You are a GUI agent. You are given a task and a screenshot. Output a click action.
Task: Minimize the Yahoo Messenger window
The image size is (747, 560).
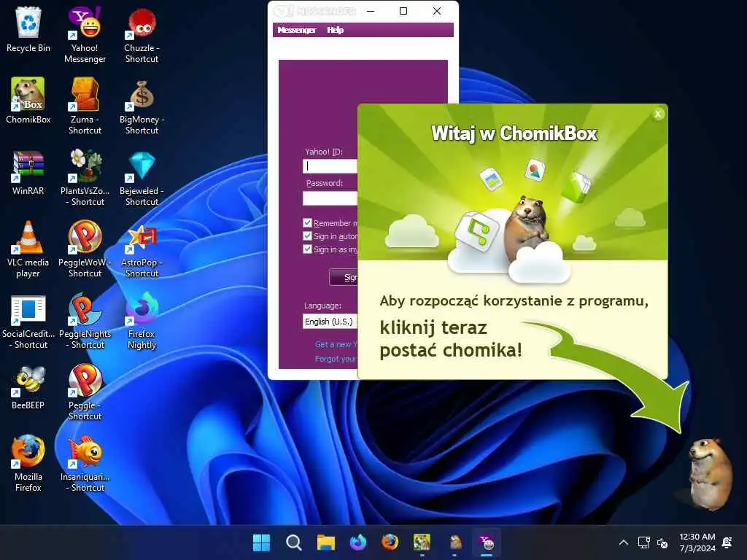point(371,11)
